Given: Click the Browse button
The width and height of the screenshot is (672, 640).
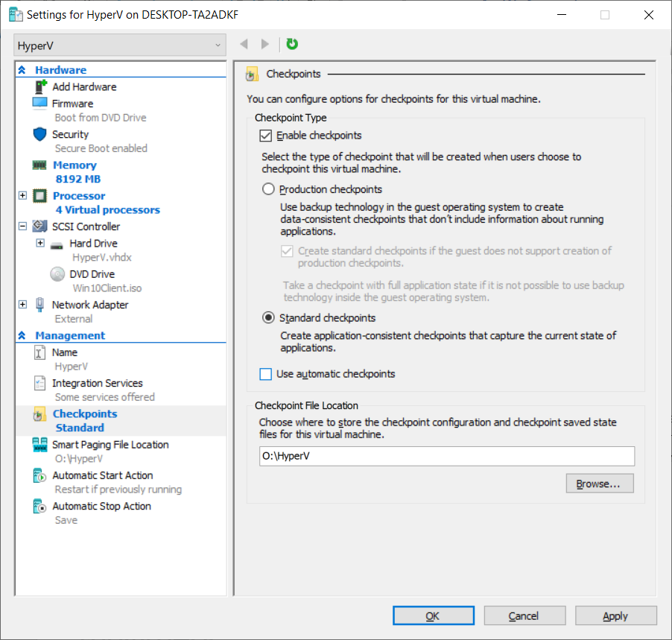Looking at the screenshot, I should pos(599,484).
